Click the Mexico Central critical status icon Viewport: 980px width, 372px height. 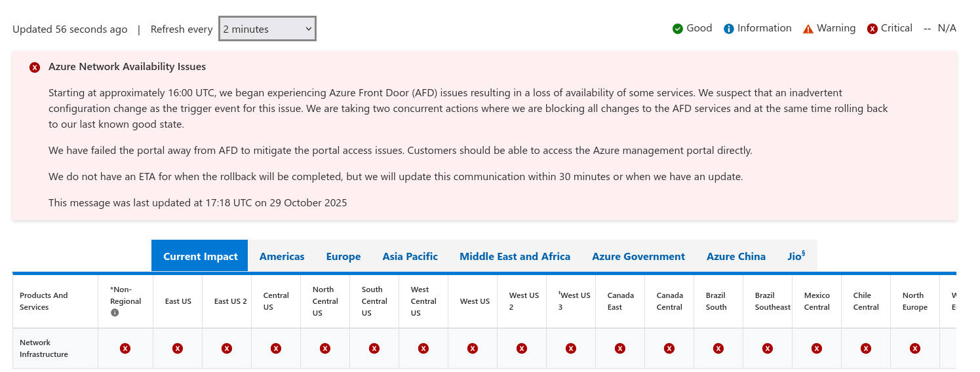[x=817, y=348]
